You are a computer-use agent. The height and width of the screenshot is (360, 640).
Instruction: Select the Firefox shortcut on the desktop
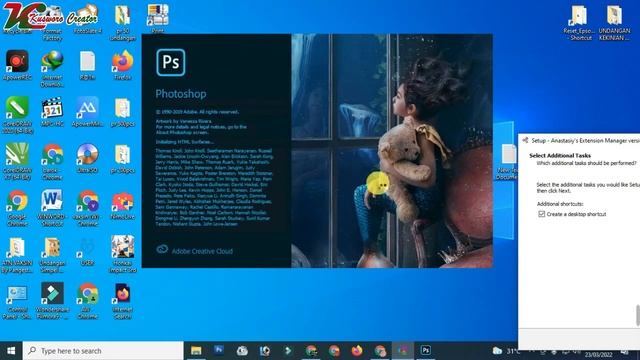tap(122, 65)
